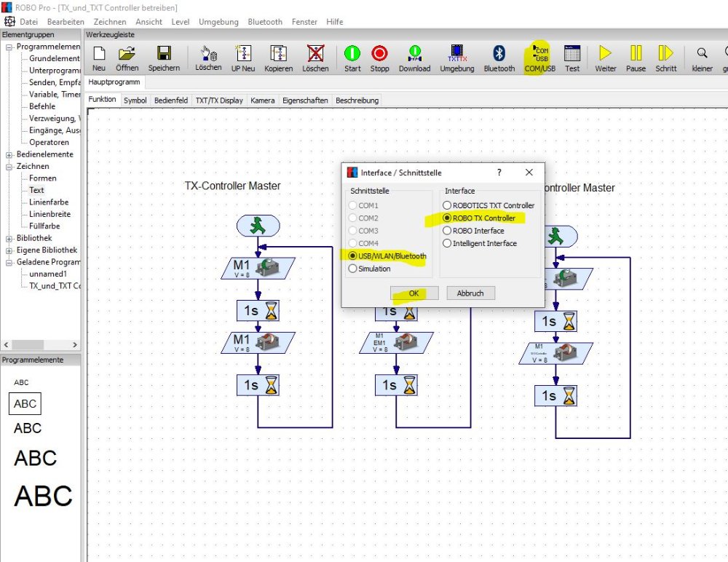Switch to the Kamera tab

coord(262,100)
